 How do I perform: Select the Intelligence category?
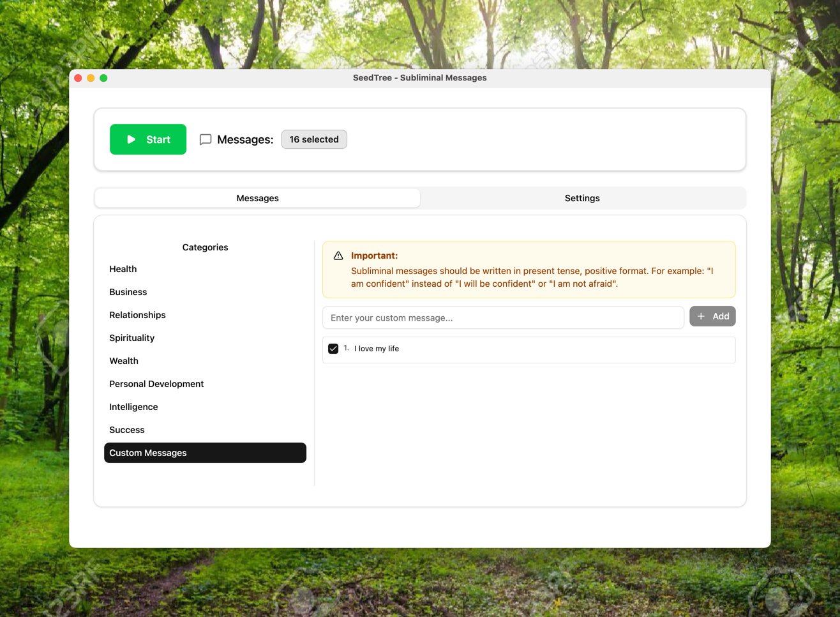[x=133, y=407]
